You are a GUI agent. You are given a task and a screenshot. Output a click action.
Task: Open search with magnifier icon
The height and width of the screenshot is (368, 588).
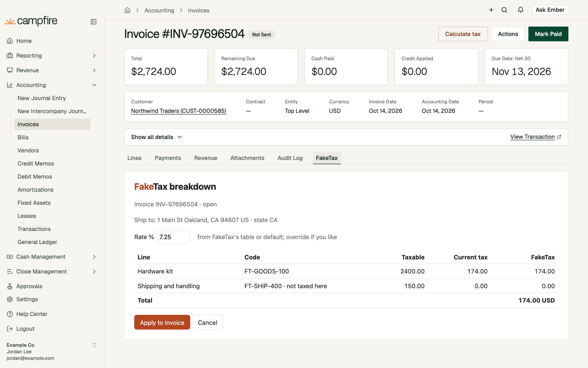tap(504, 10)
